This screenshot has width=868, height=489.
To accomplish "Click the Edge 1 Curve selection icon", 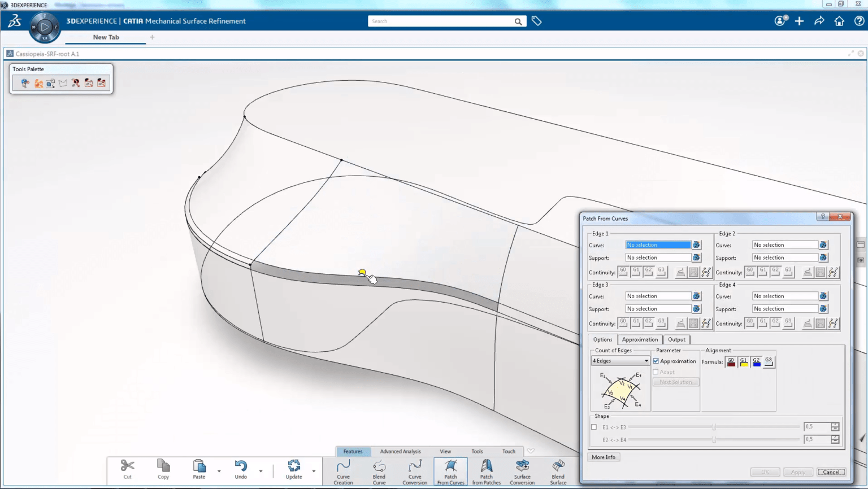I will click(696, 245).
